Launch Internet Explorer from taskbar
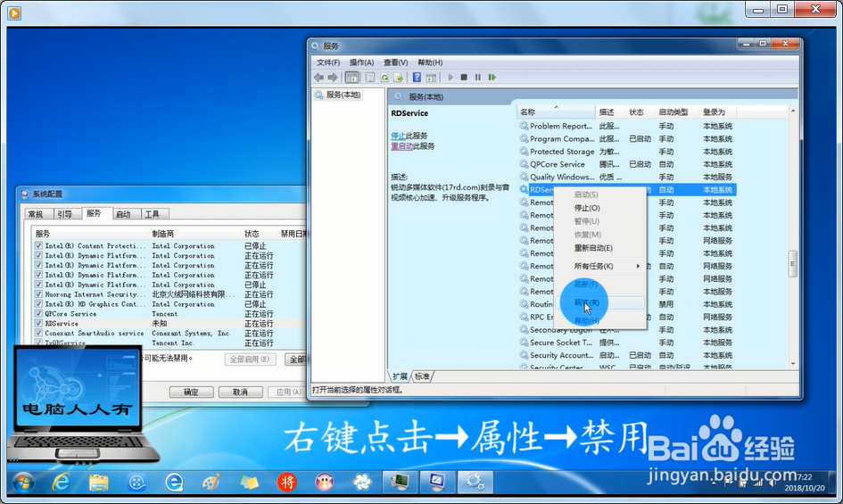The height and width of the screenshot is (504, 843). click(x=62, y=482)
